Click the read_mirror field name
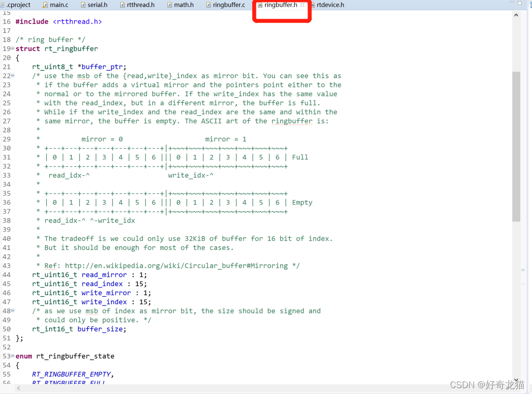This screenshot has height=394, width=532. coord(104,275)
